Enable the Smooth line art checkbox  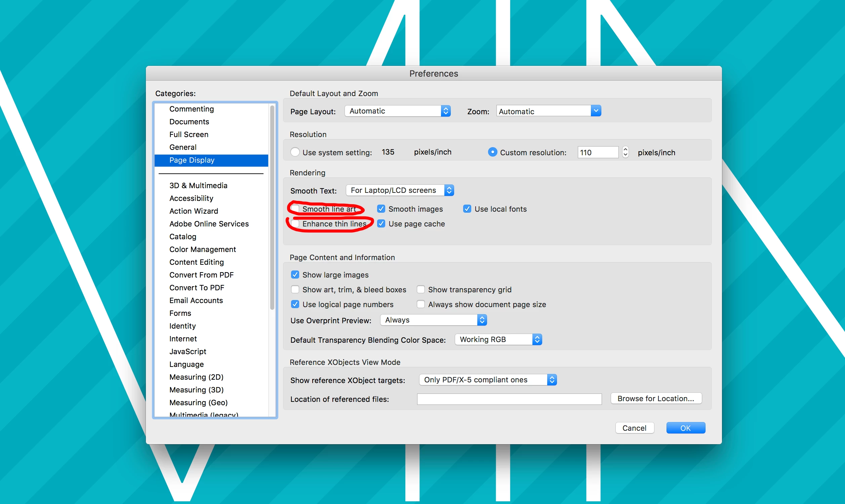tap(295, 209)
